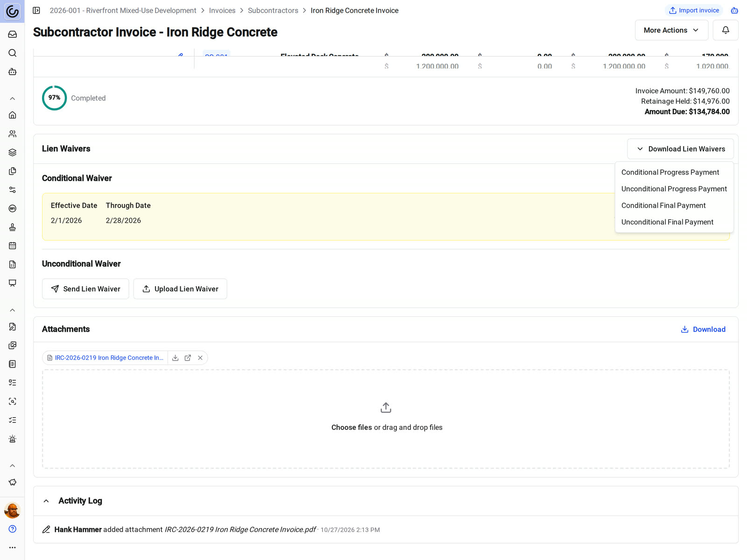Click the Invoice Amount: $149,760.00 text
The width and height of the screenshot is (747, 560).
point(683,91)
